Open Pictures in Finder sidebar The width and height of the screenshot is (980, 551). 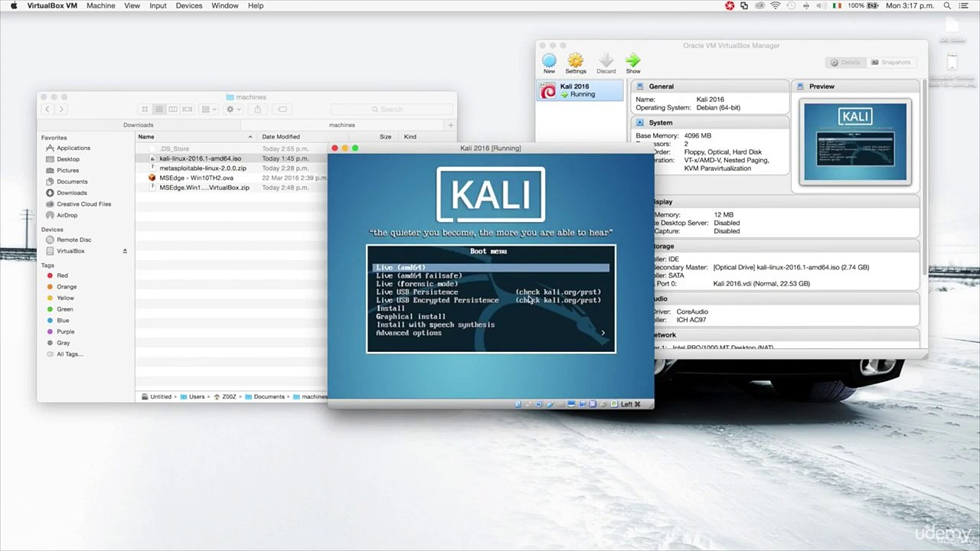click(x=67, y=171)
